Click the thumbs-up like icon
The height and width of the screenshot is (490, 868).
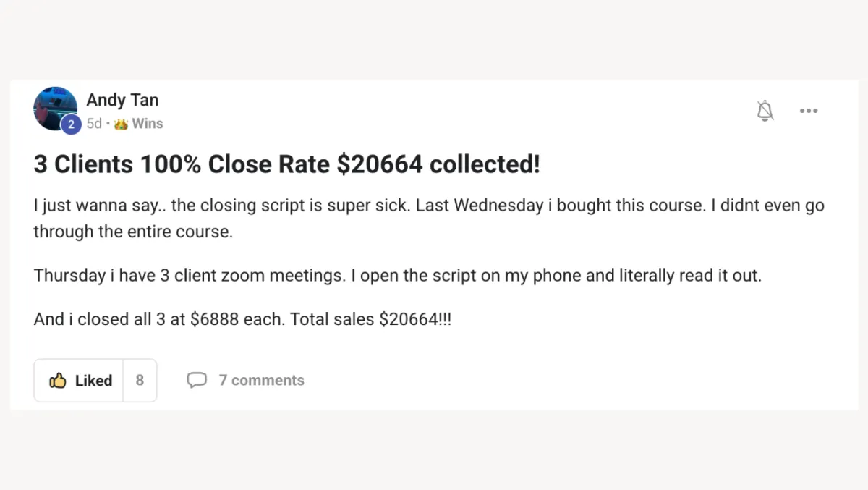(58, 381)
